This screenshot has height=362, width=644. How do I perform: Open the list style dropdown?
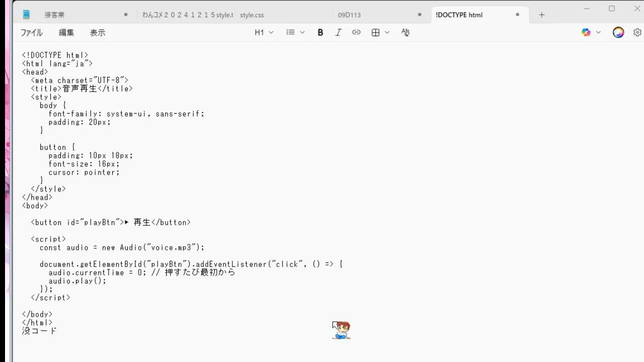tap(296, 32)
